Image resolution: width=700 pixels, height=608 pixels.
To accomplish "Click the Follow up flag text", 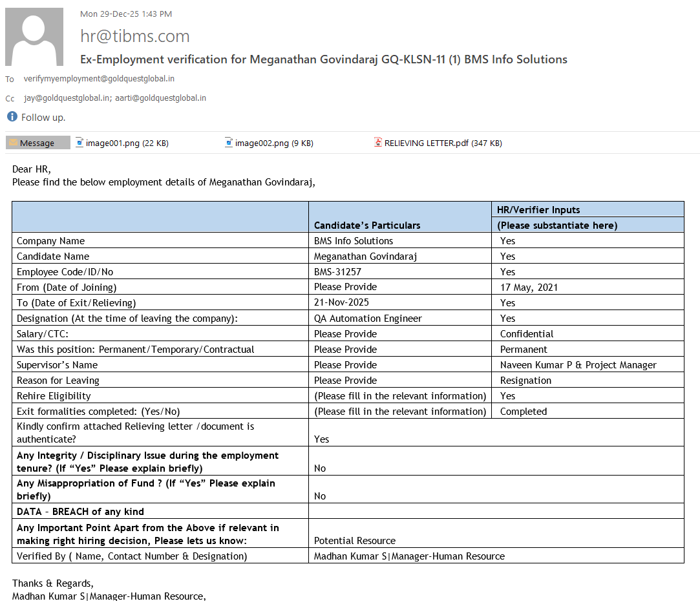I will coord(43,118).
